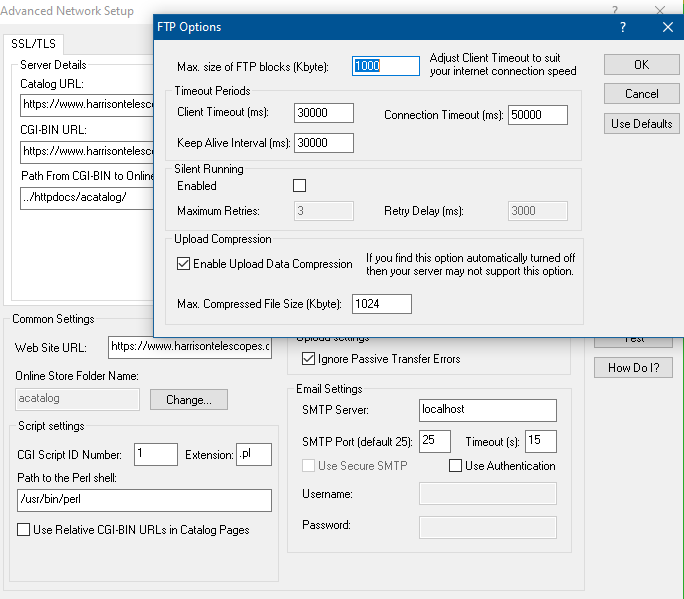Edit the Max. Compressed File Size field
The image size is (684, 599).
tap(381, 303)
